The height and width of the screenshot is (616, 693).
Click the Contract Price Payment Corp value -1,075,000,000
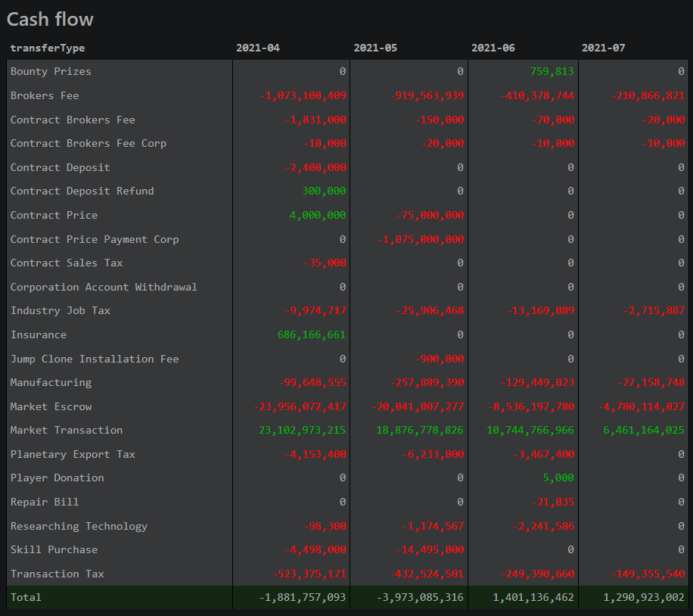pyautogui.click(x=421, y=239)
